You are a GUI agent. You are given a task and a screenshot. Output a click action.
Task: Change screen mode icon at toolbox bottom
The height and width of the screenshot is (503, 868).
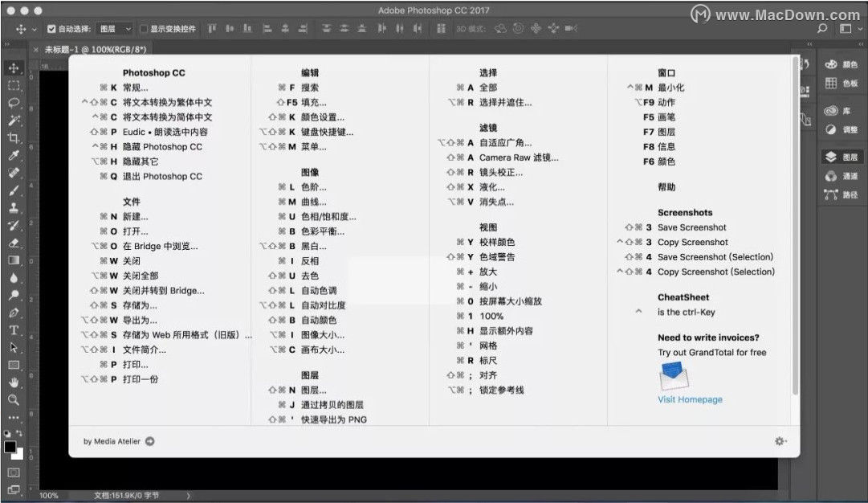tap(14, 489)
